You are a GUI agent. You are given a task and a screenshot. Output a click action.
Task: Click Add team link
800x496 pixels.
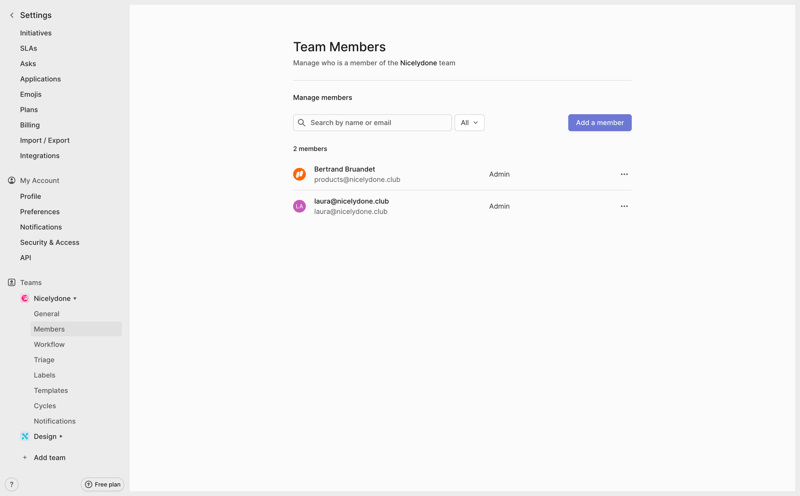click(x=49, y=458)
